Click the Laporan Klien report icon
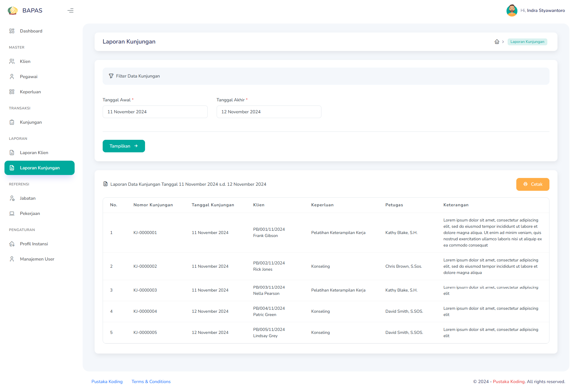This screenshot has width=573, height=392. (x=12, y=152)
